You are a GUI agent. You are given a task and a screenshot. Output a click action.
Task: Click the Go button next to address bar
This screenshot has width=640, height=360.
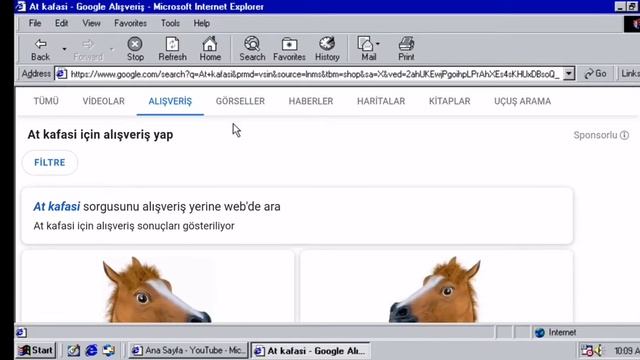coord(596,74)
